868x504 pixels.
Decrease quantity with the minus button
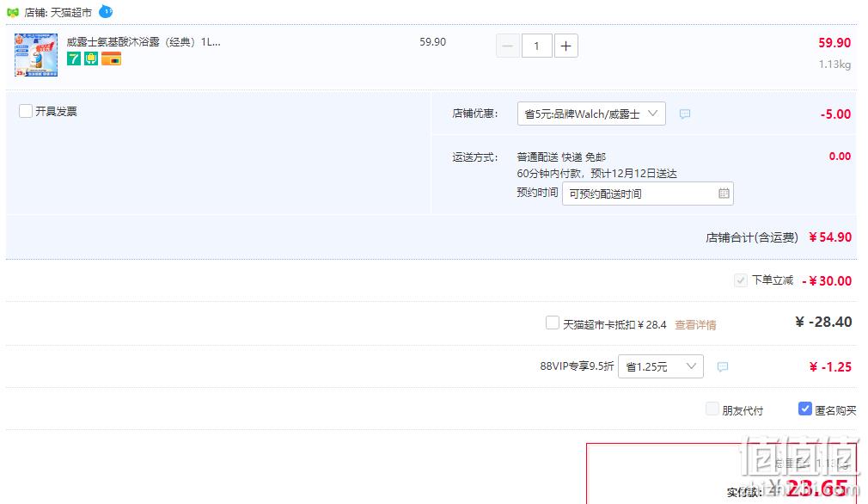(x=508, y=46)
